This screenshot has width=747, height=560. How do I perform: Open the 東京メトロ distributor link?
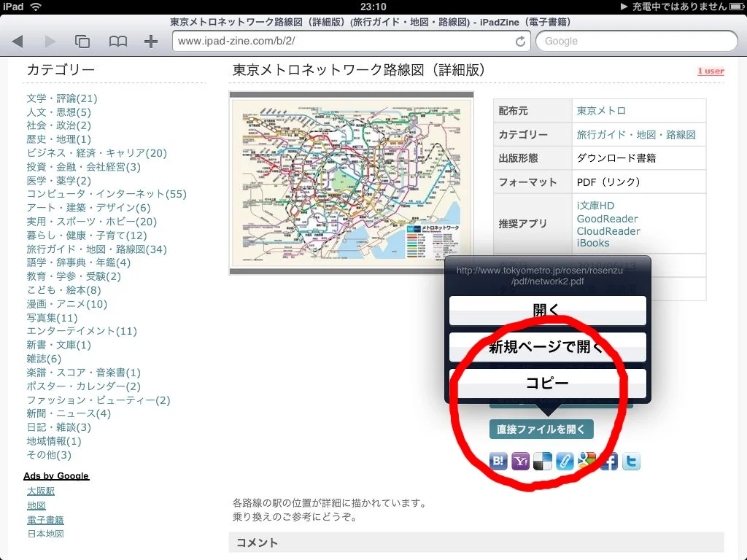coord(601,111)
